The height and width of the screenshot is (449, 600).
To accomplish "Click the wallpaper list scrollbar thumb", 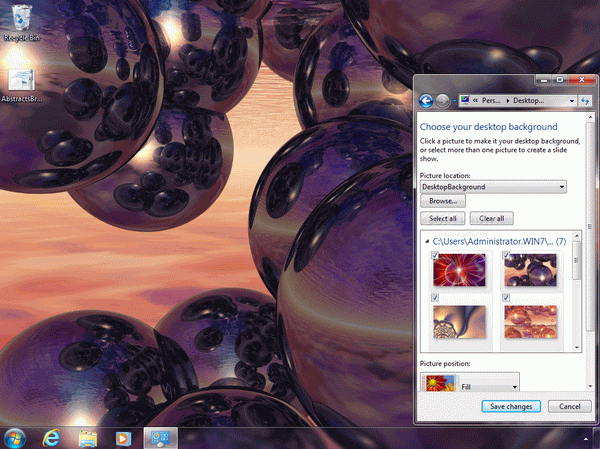I will (577, 260).
